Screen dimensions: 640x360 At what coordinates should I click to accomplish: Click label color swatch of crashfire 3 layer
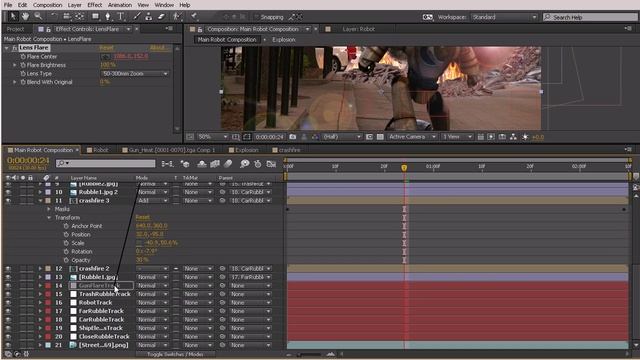(x=48, y=200)
